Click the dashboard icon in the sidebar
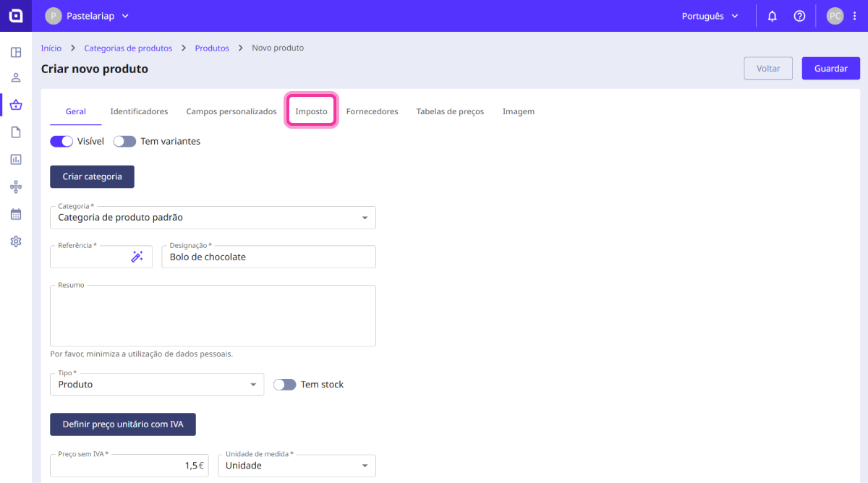 click(x=16, y=52)
